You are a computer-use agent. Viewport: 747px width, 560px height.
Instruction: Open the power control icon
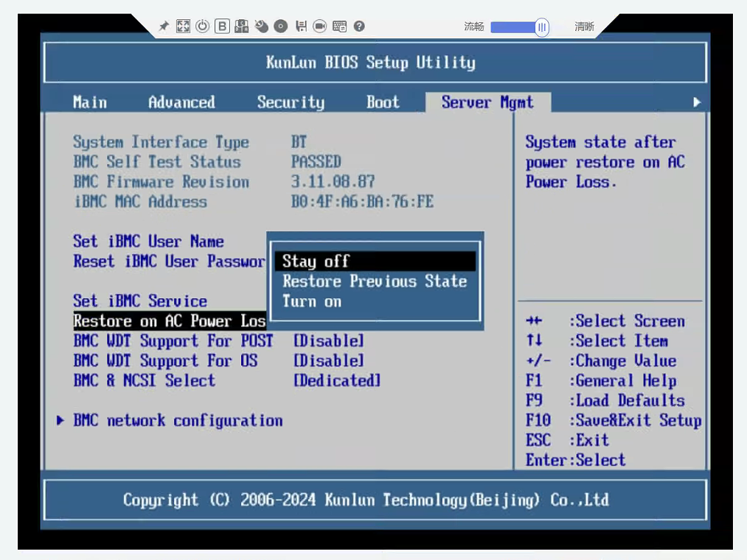202,27
